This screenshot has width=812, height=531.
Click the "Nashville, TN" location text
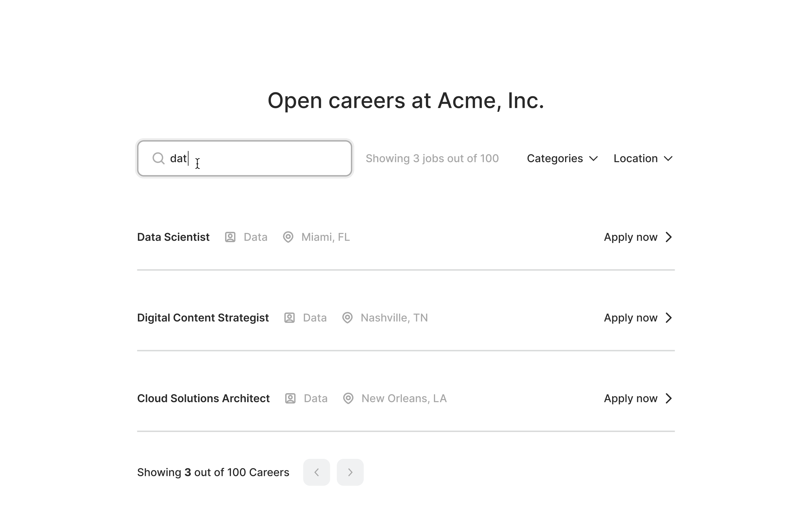click(x=394, y=318)
